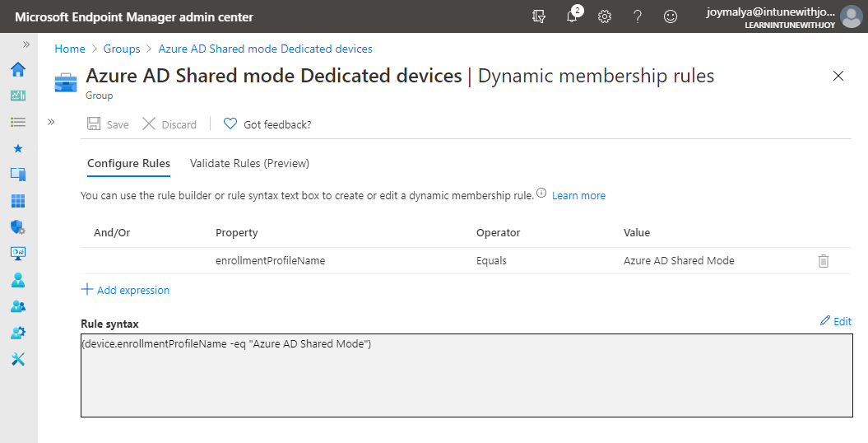Open Home from the left sidebar
The image size is (868, 443).
pyautogui.click(x=18, y=69)
